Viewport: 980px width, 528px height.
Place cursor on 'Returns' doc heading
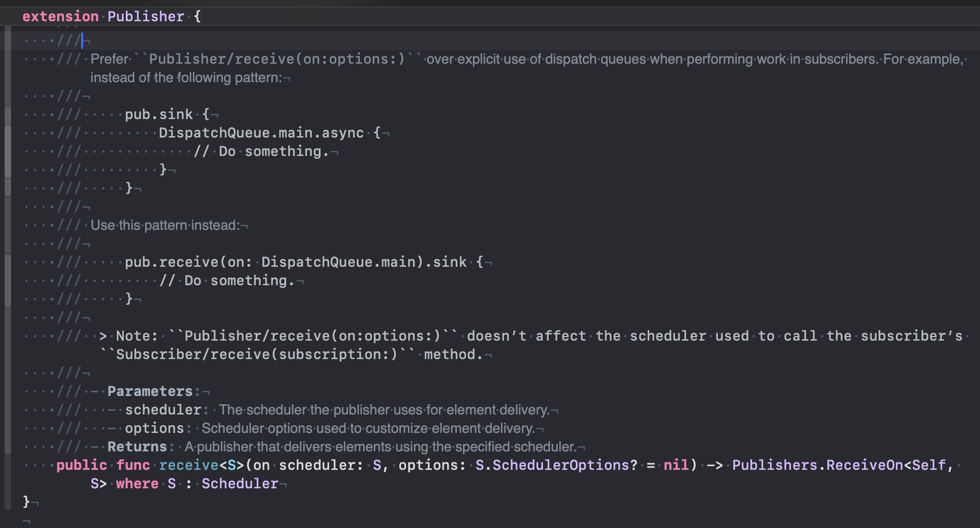pyautogui.click(x=137, y=447)
